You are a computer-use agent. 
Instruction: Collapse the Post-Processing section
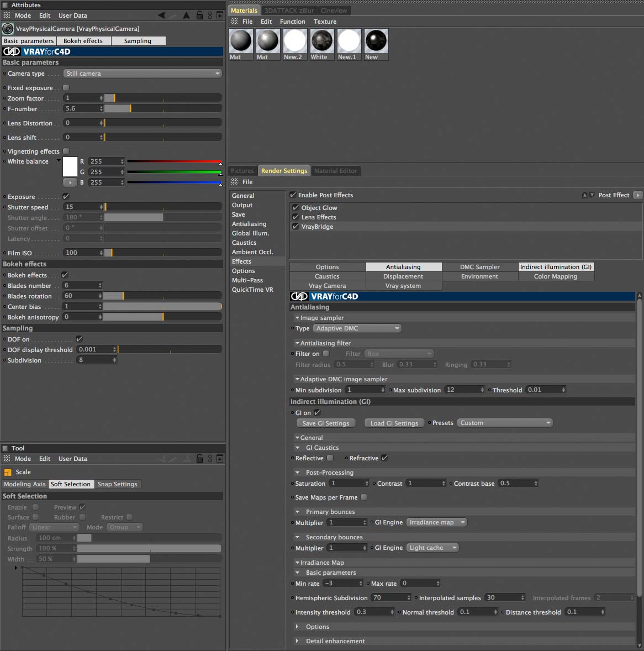(x=297, y=473)
